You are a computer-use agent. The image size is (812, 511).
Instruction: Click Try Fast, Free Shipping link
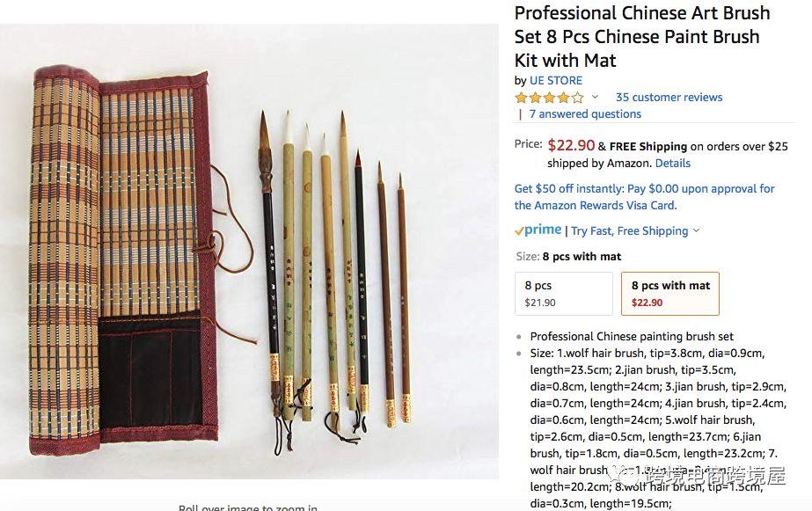pos(630,231)
